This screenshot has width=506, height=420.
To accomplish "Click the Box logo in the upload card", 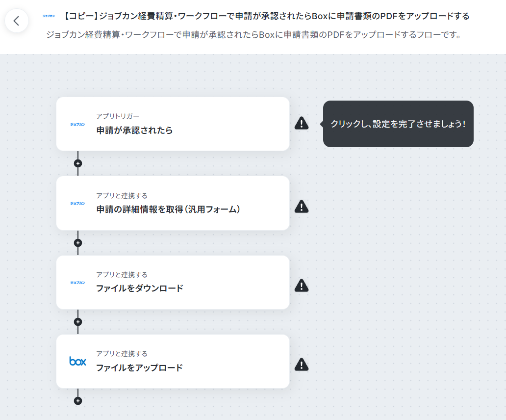I will (x=78, y=361).
